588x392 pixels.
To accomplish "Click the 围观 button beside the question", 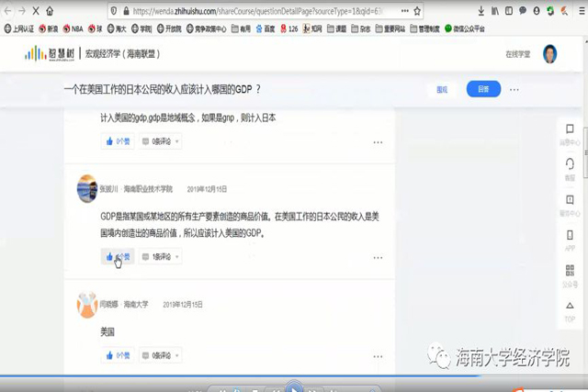I will (442, 89).
